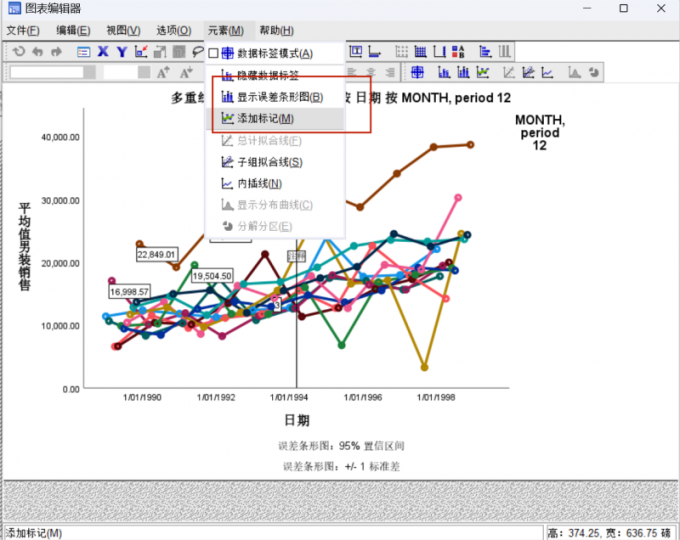This screenshot has width=680, height=540.
Task: Open the 编辑(E) menu
Action: (x=73, y=30)
